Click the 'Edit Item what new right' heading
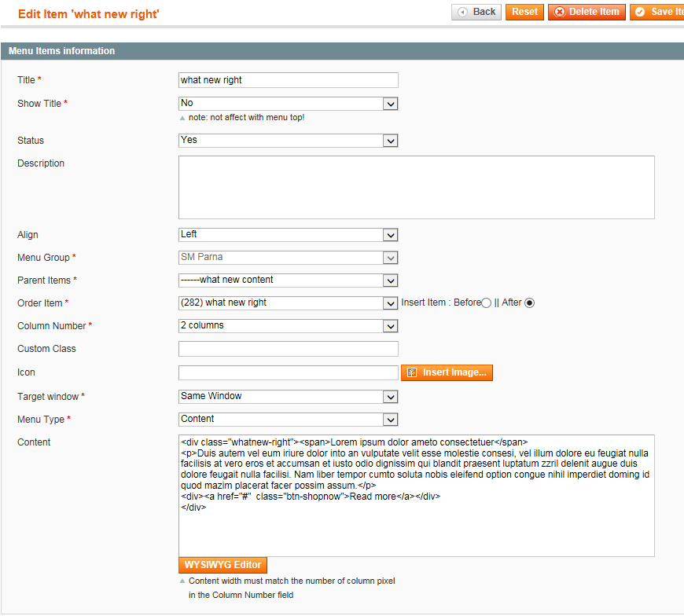 coord(89,14)
